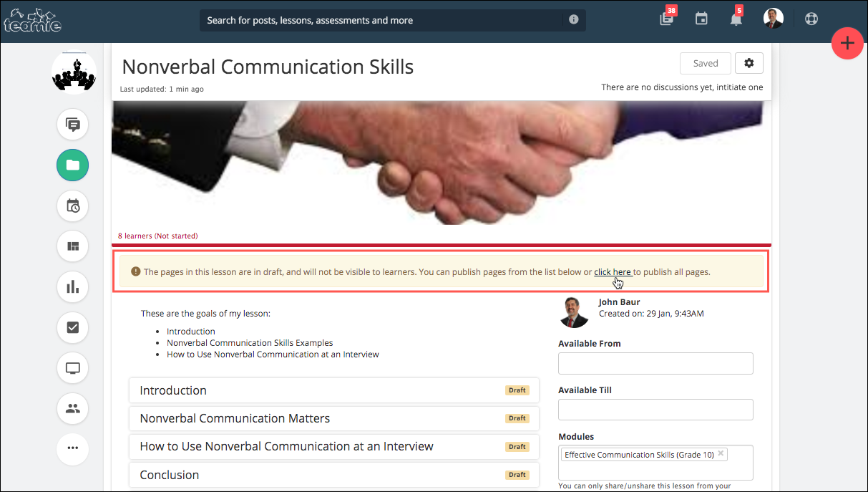
Task: Open the calendar icon in top bar
Action: pos(701,19)
